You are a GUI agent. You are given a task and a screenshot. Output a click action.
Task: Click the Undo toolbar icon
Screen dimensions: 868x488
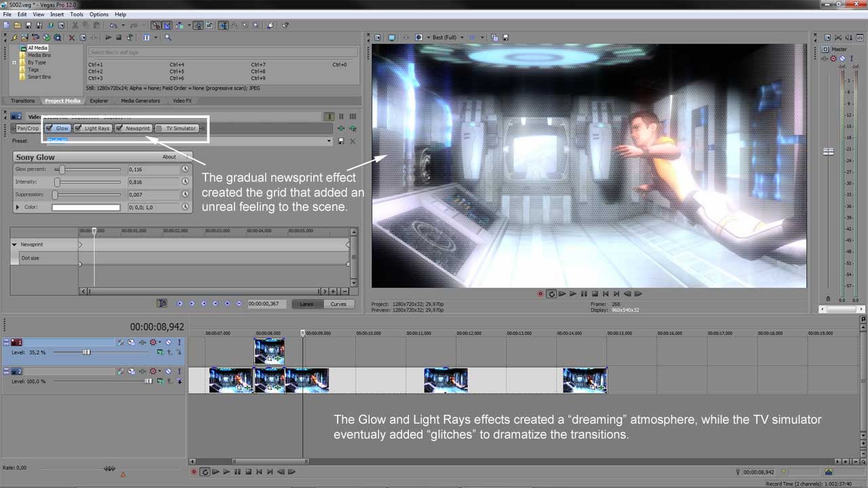[x=113, y=25]
